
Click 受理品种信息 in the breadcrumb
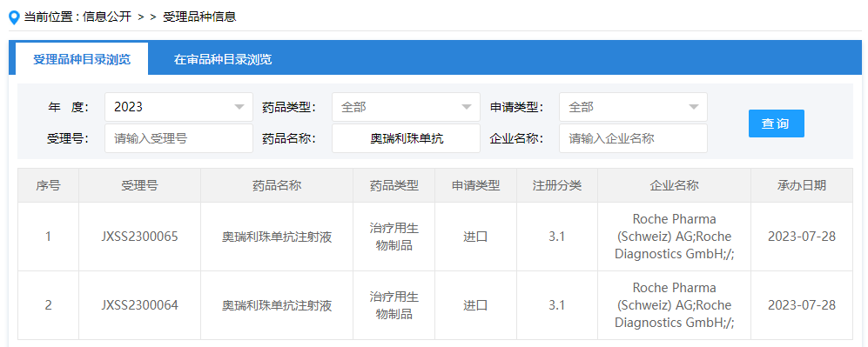[200, 17]
